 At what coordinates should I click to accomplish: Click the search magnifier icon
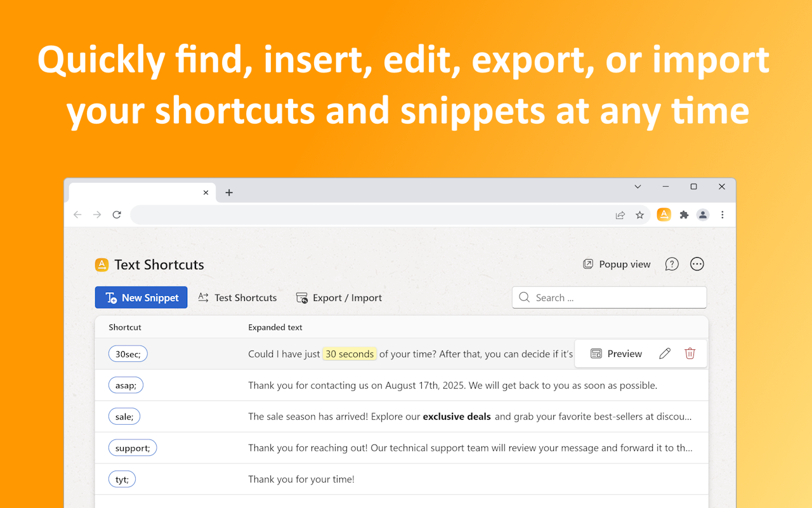[524, 297]
